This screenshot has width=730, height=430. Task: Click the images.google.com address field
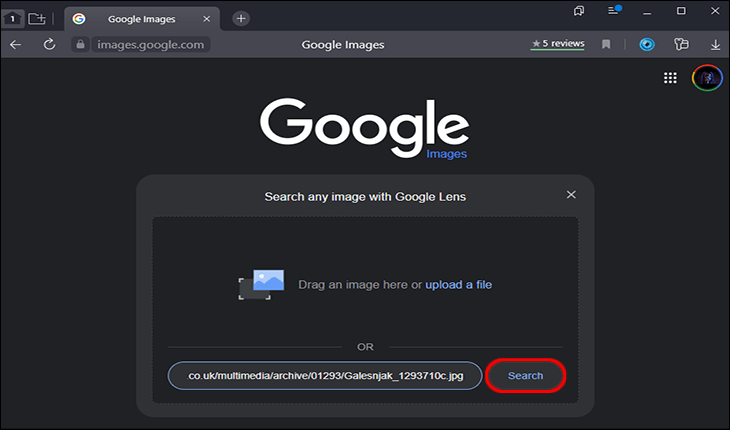pos(150,45)
